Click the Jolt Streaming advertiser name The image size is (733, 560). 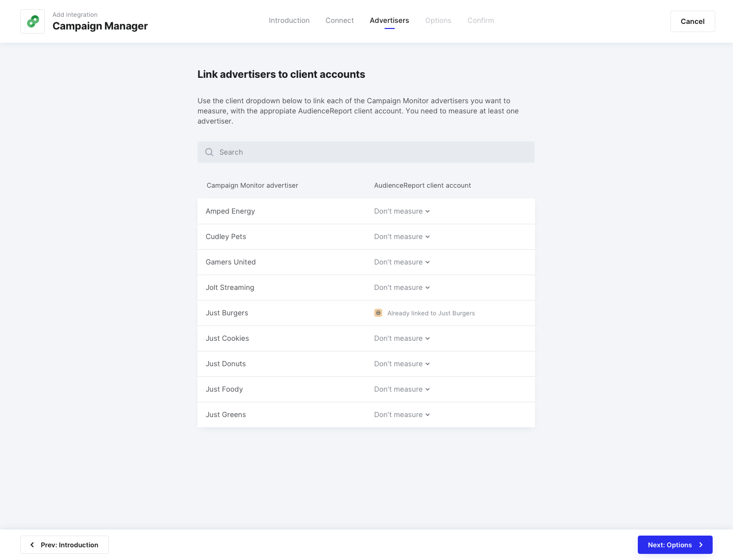[230, 287]
